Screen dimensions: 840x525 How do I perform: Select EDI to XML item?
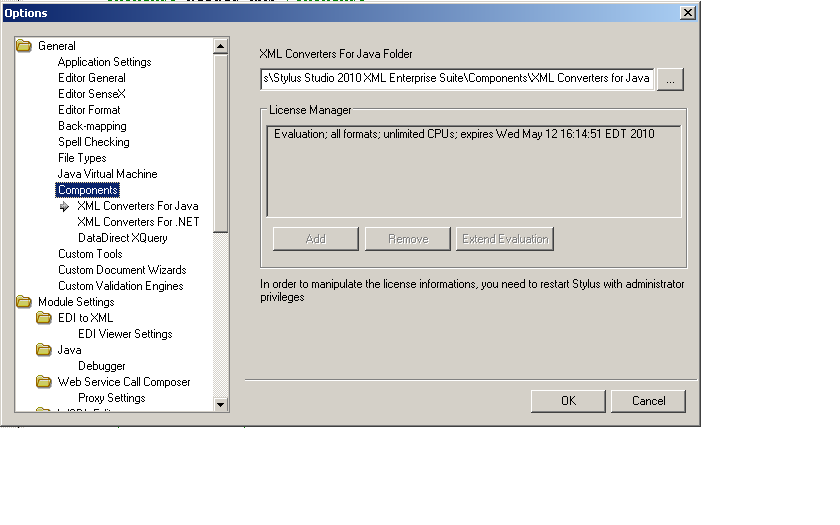point(85,318)
